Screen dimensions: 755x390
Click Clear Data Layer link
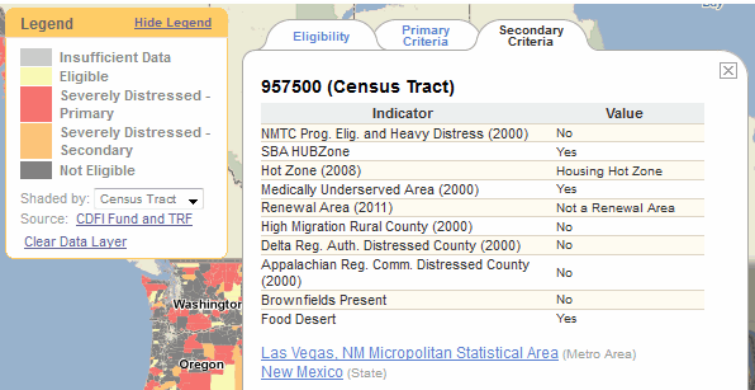[x=76, y=242]
